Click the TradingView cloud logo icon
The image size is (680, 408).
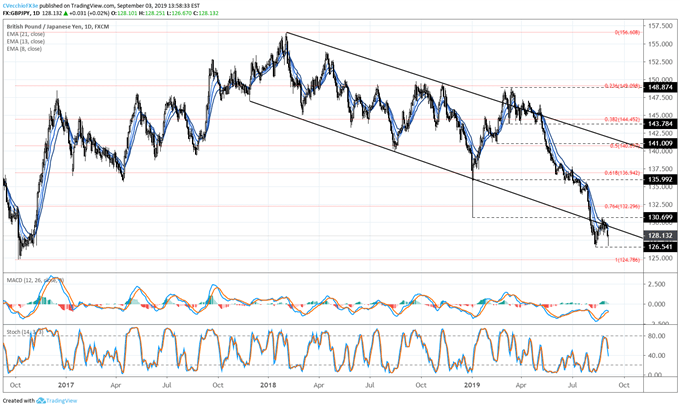point(41,401)
